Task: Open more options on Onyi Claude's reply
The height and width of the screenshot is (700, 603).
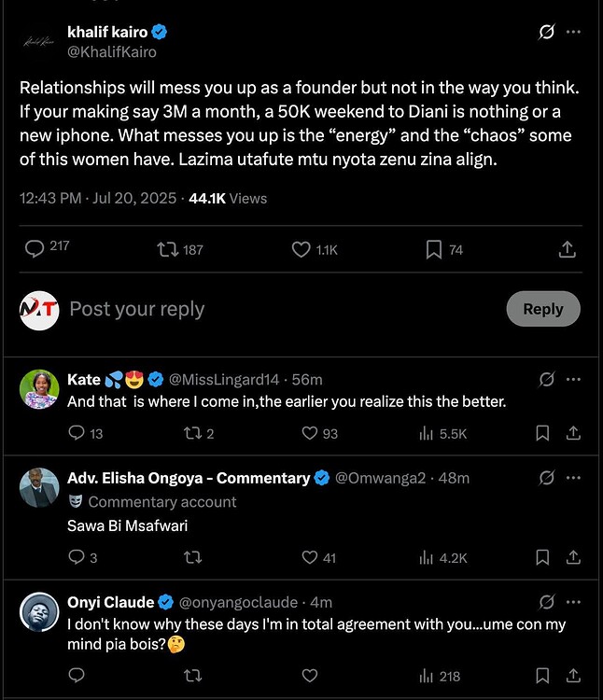Action: click(574, 602)
